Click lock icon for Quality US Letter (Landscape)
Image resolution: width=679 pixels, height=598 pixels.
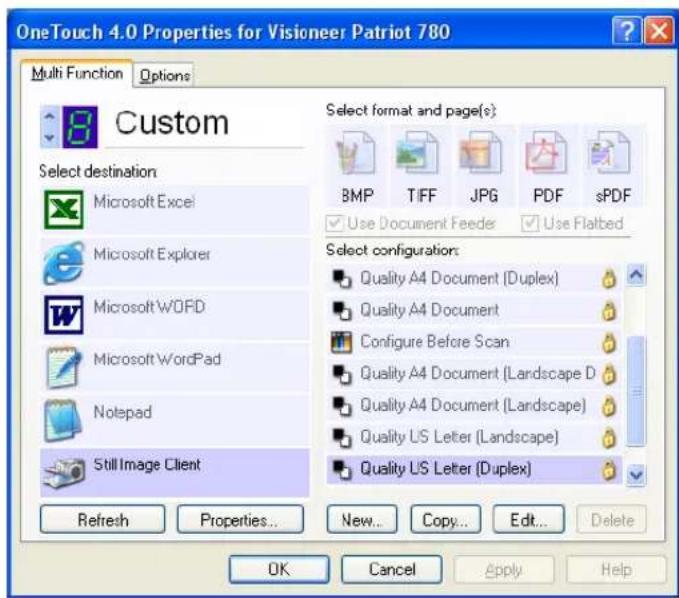[x=609, y=438]
